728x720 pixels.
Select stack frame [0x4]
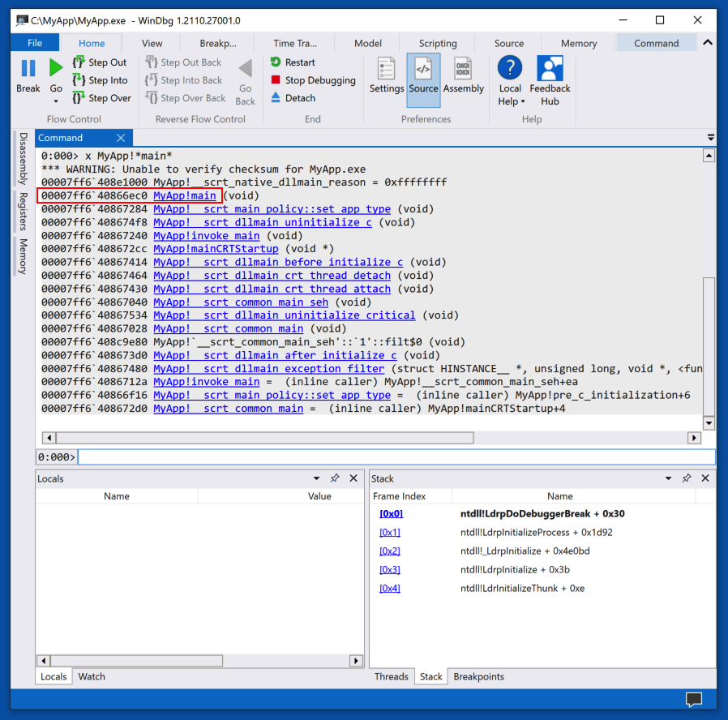[x=389, y=588]
